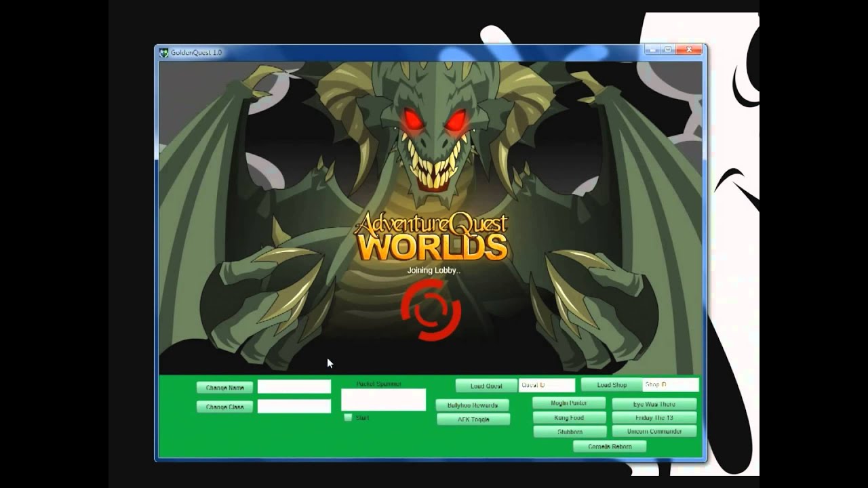Toggle the Start checkbox under Packet Spammer
Image resolution: width=868 pixels, height=488 pixels.
click(x=348, y=418)
